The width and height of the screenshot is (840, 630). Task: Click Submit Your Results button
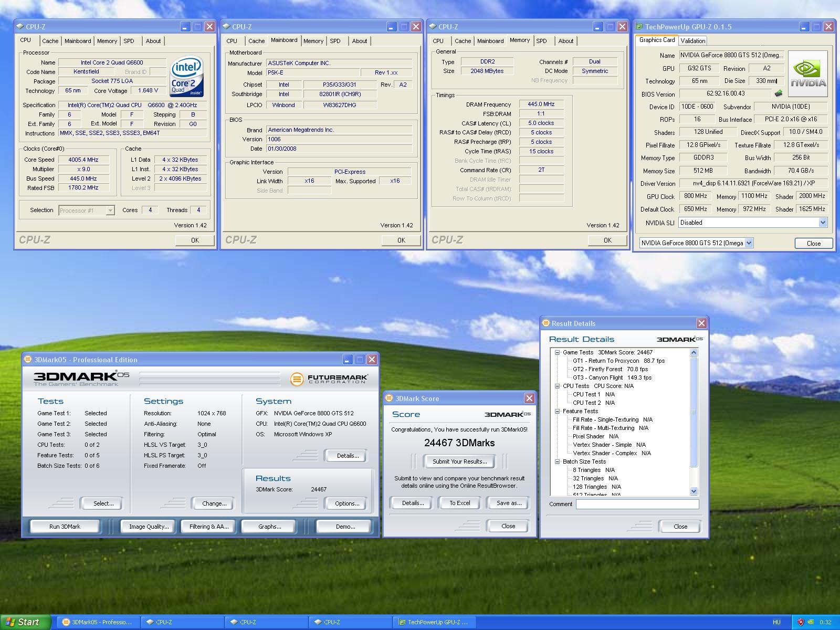(460, 461)
